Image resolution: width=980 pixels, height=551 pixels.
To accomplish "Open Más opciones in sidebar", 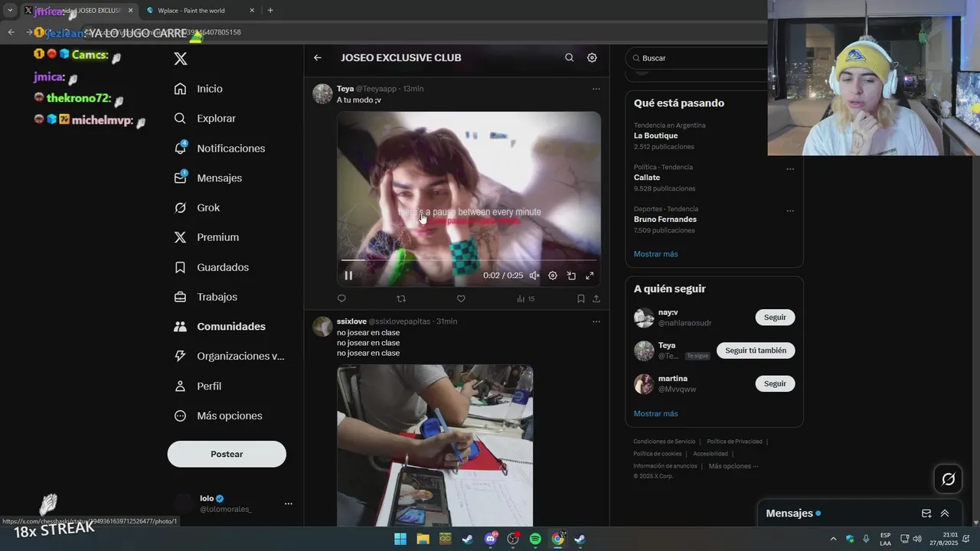I will pyautogui.click(x=217, y=416).
